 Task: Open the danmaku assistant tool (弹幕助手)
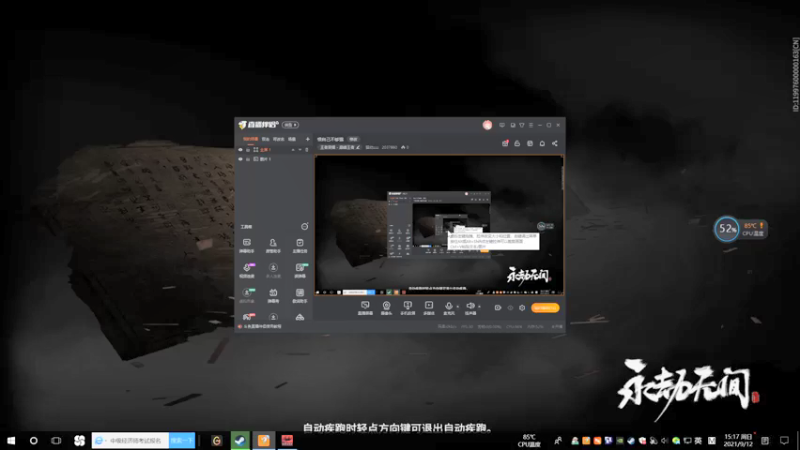[x=247, y=245]
